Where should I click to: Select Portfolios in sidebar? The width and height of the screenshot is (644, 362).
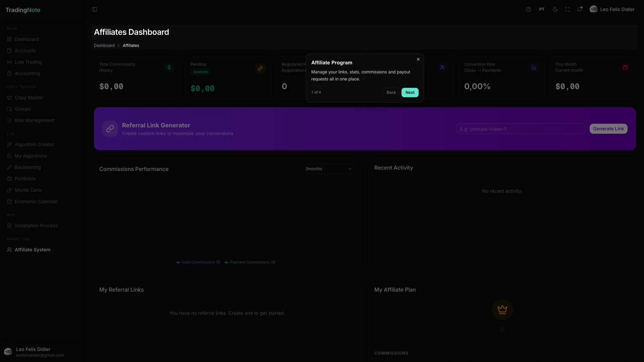[42, 179]
